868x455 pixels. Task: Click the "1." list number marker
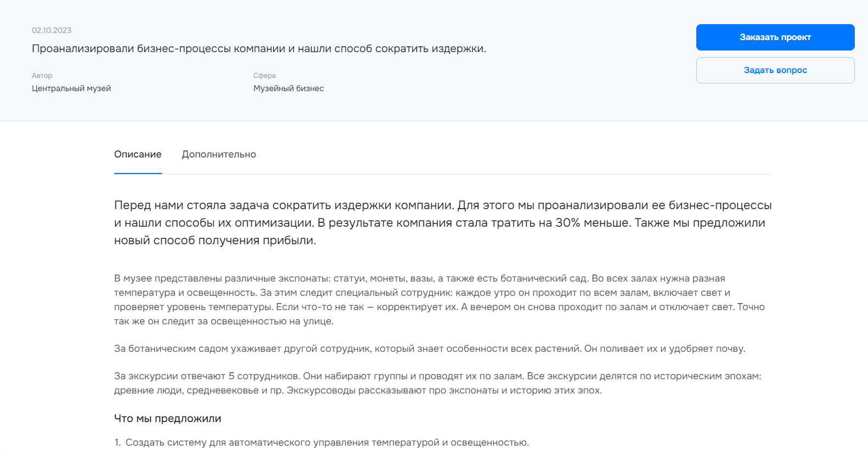point(117,442)
